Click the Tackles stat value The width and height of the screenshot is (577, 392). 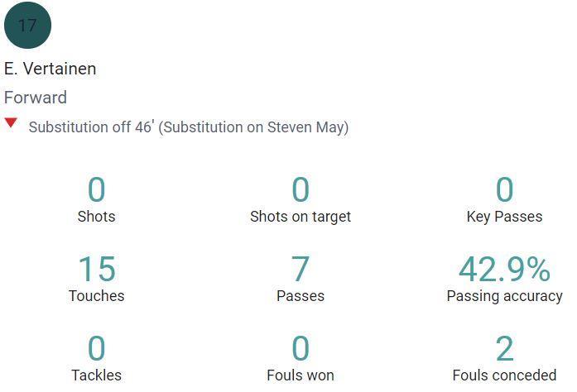coord(96,348)
